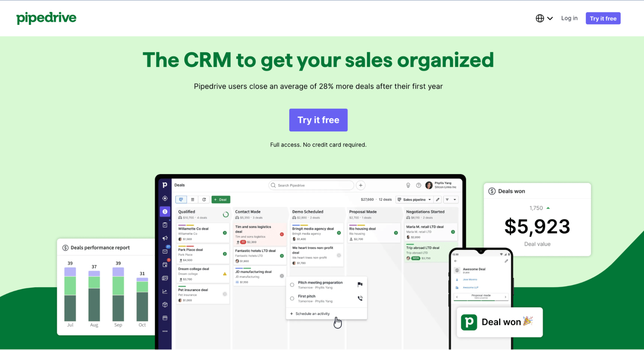Click the refresh icon near Deals header
This screenshot has width=644, height=350.
click(204, 199)
